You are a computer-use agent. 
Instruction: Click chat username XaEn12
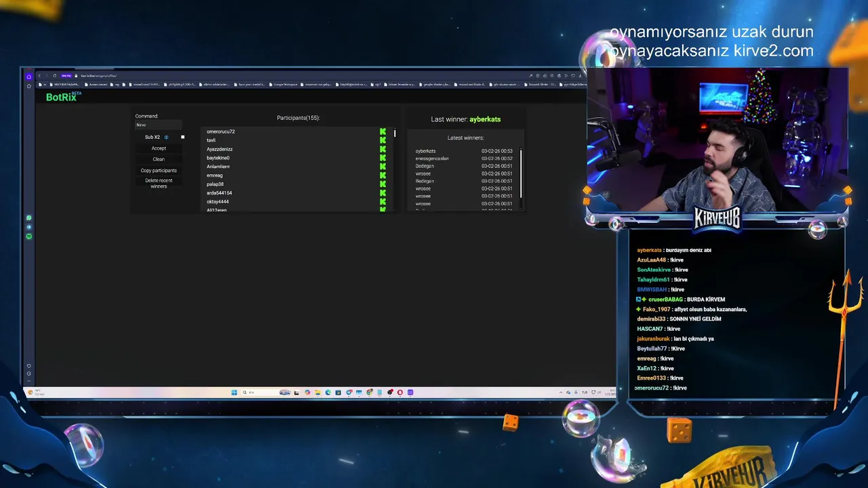click(x=647, y=368)
